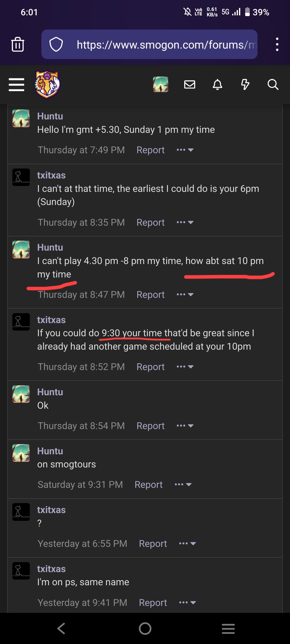290x644 pixels.
Task: Open the hamburger navigation menu
Action: tap(16, 85)
